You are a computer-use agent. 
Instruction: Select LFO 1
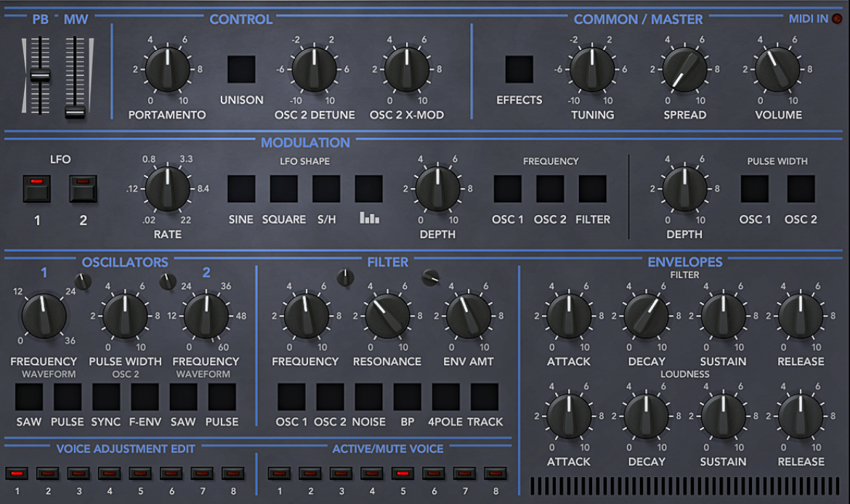coord(37,189)
